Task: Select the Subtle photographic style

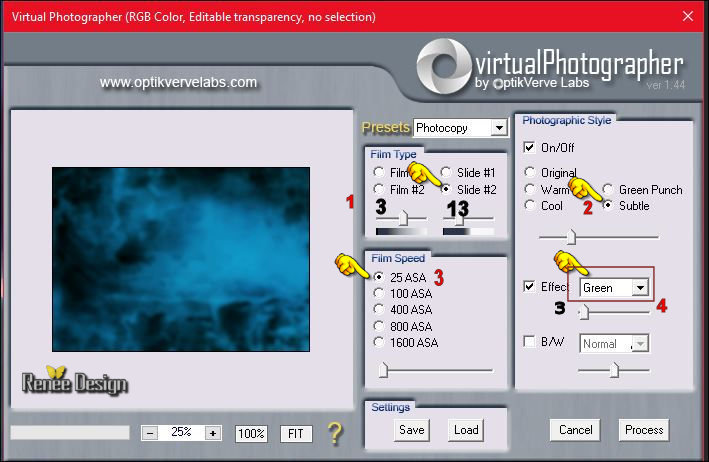Action: coord(608,205)
